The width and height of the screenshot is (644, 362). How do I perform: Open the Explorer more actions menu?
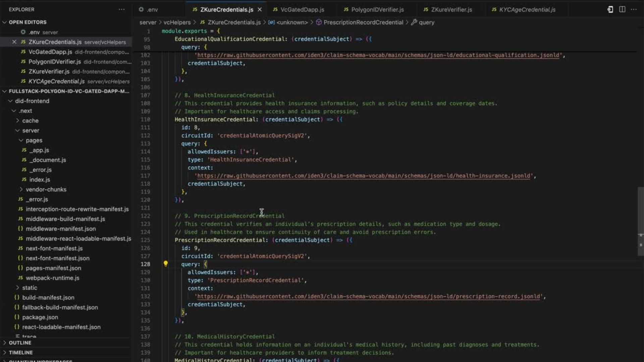(x=121, y=9)
